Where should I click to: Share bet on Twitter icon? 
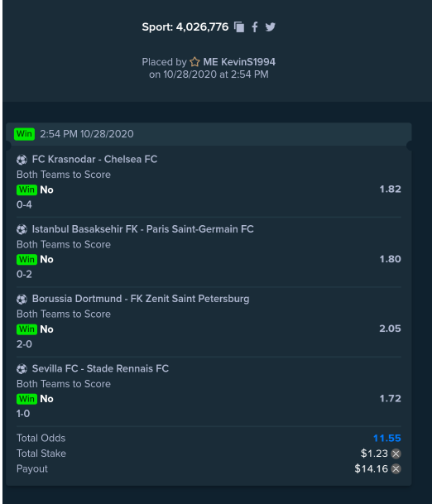pos(271,27)
